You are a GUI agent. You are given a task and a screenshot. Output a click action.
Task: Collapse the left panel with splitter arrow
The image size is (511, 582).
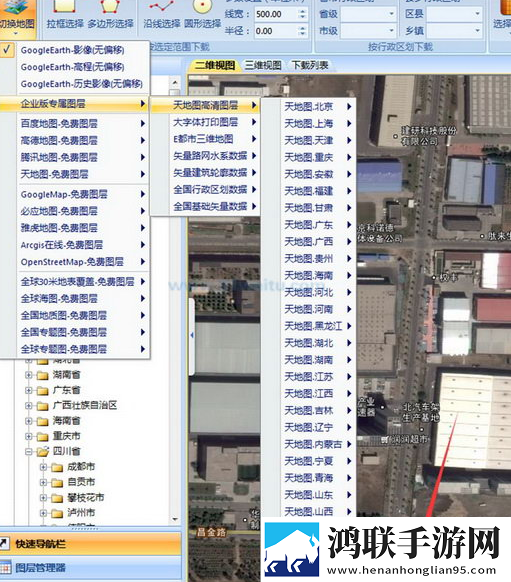click(192, 335)
